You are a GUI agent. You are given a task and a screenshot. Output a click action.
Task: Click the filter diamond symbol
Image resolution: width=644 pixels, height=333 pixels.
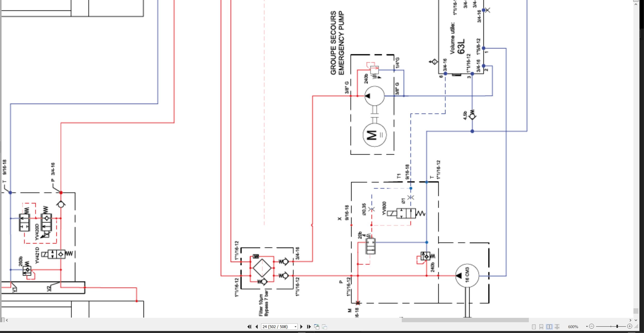262,268
